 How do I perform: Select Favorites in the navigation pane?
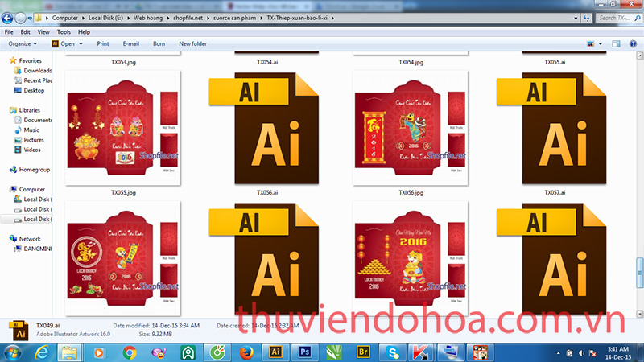[26, 60]
